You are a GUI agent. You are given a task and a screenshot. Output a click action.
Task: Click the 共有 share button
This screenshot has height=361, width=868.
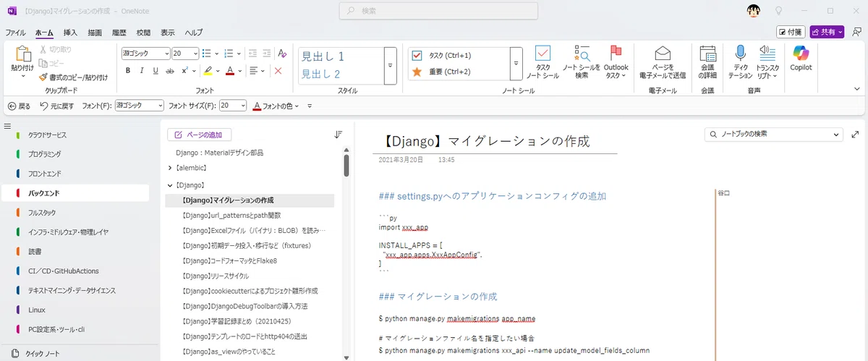[x=827, y=32]
